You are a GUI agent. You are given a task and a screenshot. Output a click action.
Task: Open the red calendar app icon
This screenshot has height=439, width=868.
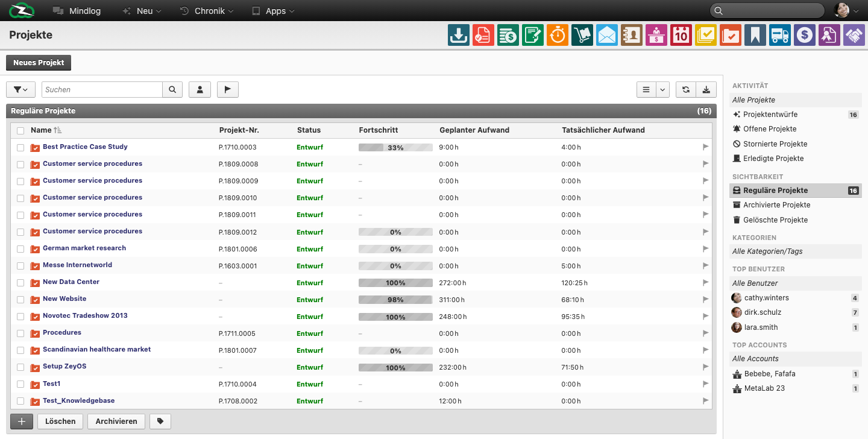681,35
